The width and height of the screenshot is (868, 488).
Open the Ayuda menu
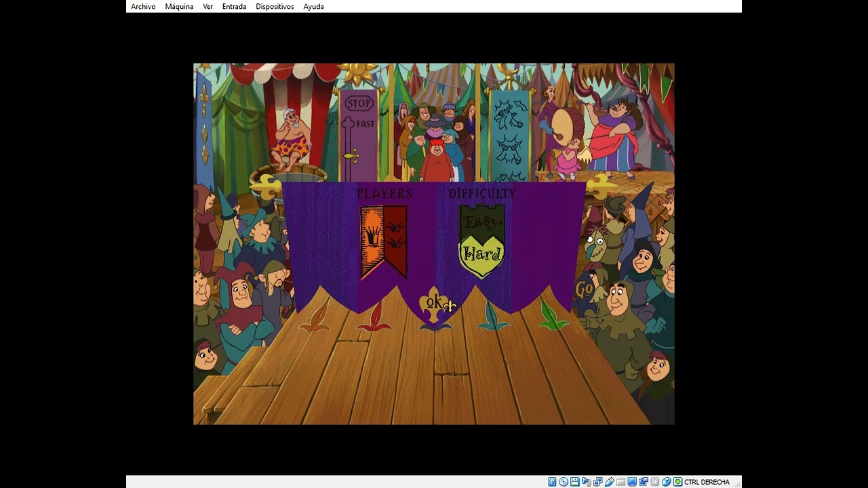click(313, 7)
